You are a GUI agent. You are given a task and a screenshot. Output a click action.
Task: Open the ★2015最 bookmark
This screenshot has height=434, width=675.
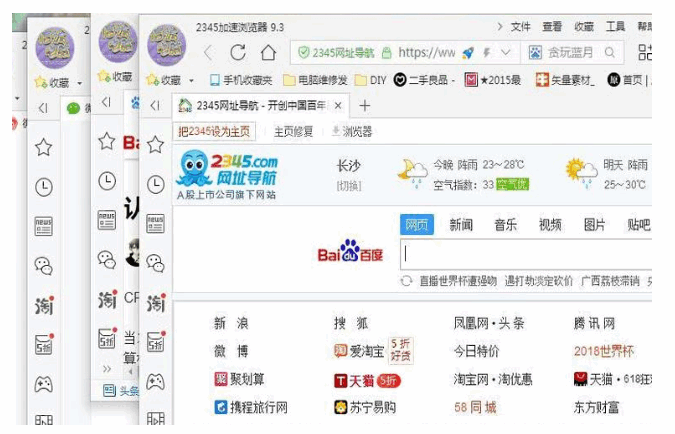pyautogui.click(x=492, y=80)
